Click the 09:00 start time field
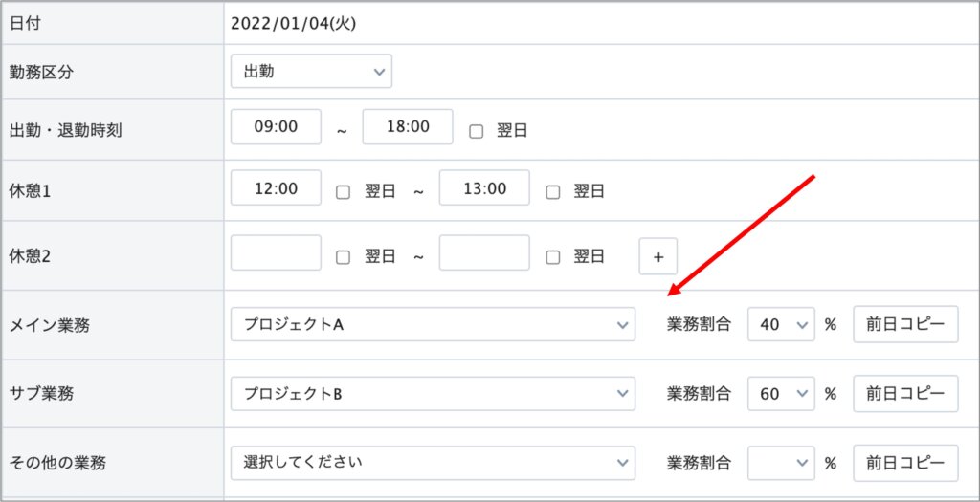 click(276, 127)
